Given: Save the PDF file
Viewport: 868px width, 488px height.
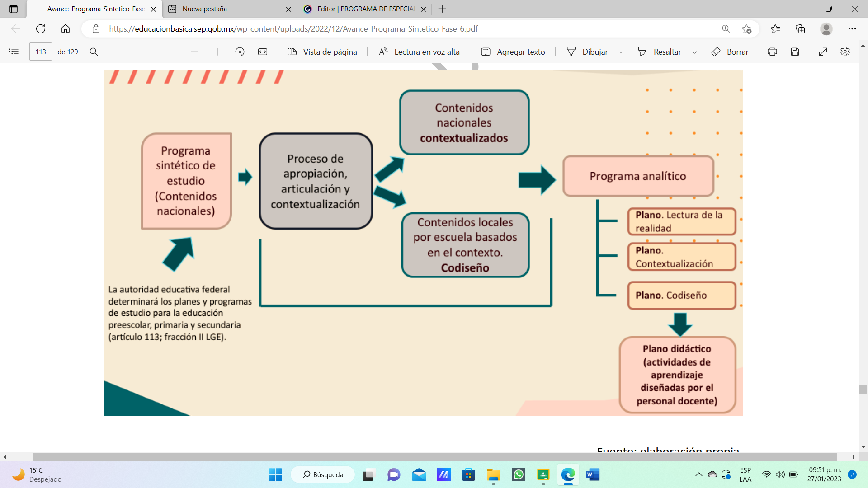Looking at the screenshot, I should [x=795, y=52].
